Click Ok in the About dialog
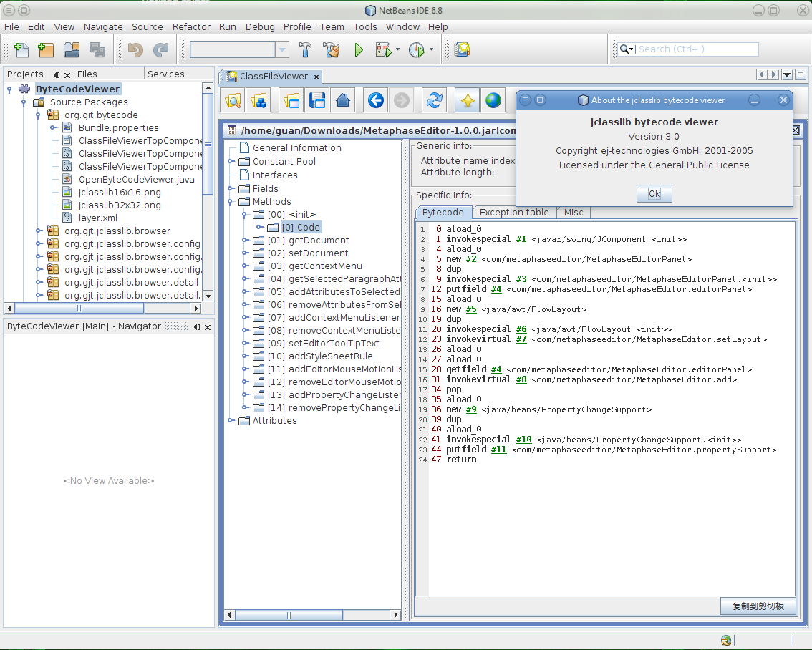Image resolution: width=812 pixels, height=650 pixels. 654,193
